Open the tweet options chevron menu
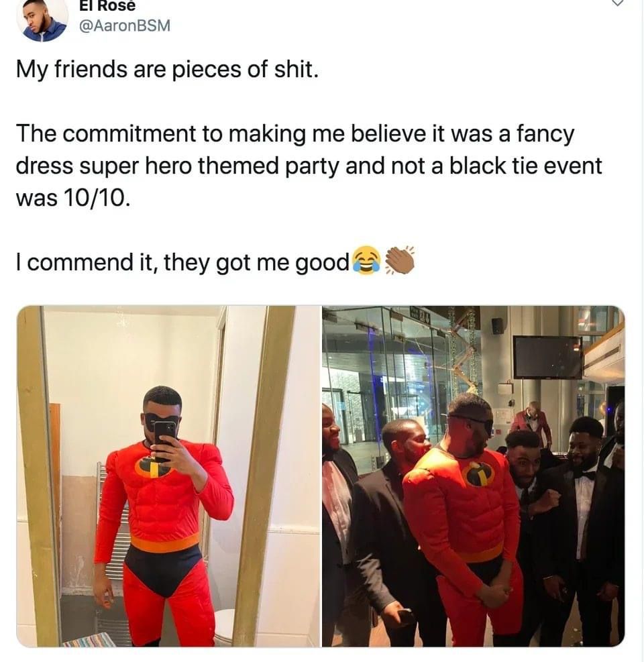The width and height of the screenshot is (644, 662). point(617,3)
